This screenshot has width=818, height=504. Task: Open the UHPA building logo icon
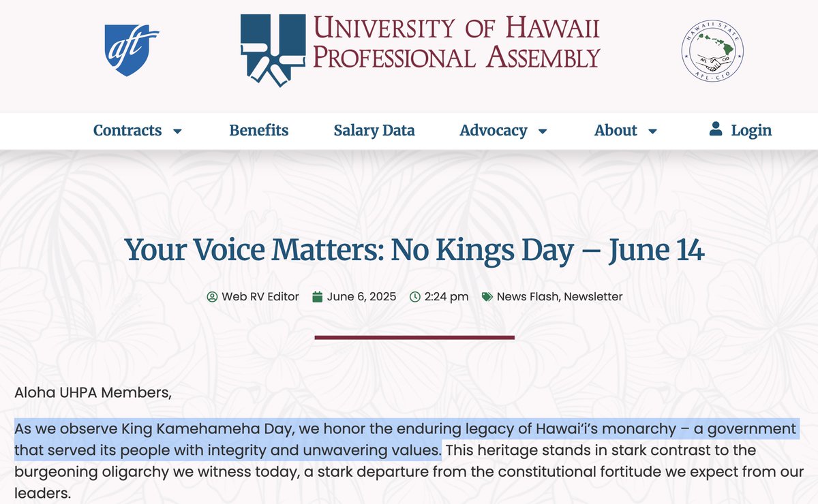[x=273, y=50]
